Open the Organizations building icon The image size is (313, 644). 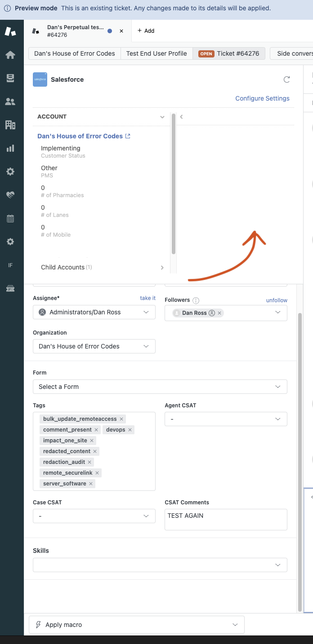pos(10,125)
